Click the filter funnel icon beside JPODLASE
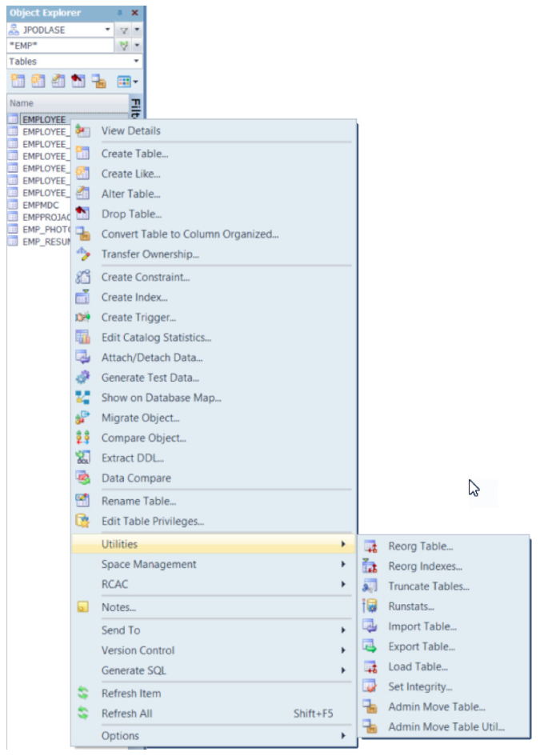This screenshot has width=540, height=756. 124,30
